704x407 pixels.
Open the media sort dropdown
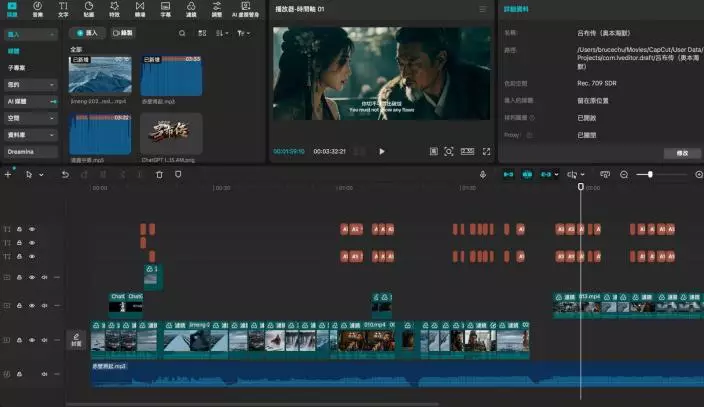tap(222, 33)
